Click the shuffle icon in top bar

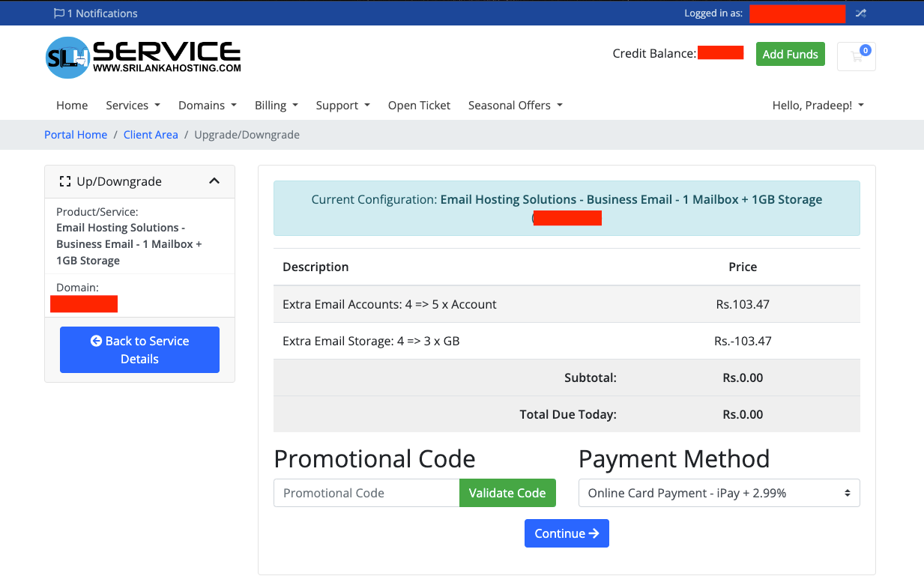tap(860, 13)
